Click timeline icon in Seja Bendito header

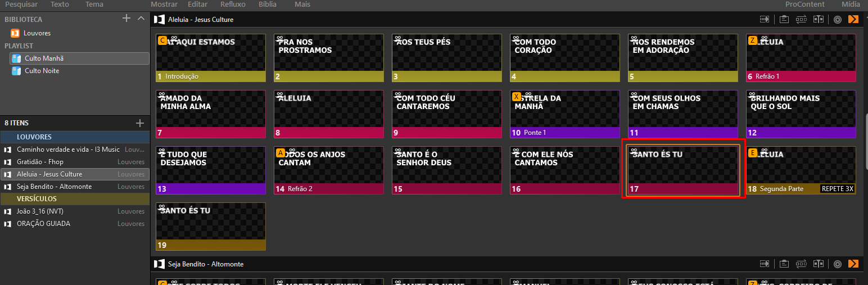point(819,264)
